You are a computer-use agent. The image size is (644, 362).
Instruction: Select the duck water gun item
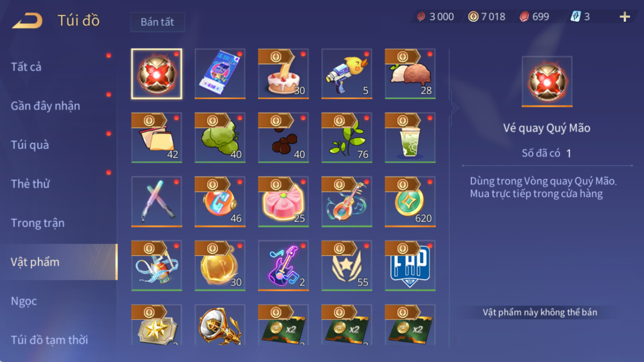point(347,74)
